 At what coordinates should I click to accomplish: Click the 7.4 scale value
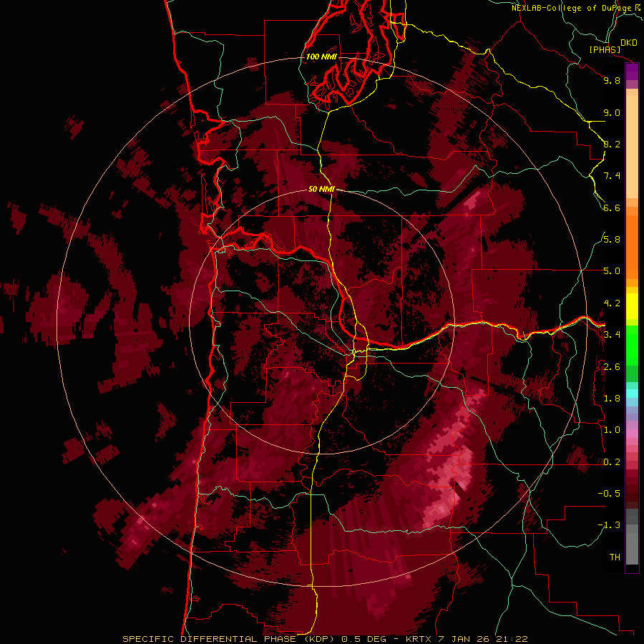tap(612, 176)
